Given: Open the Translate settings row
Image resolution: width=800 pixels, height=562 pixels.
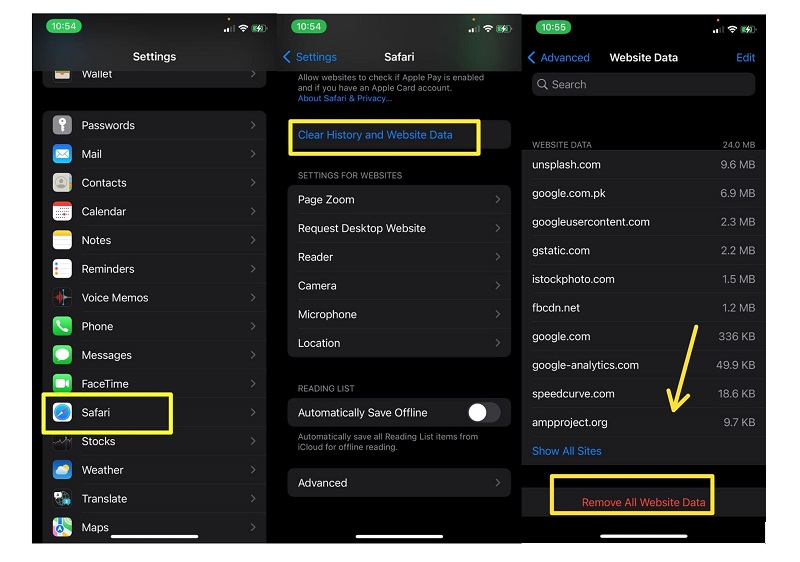Looking at the screenshot, I should [155, 498].
